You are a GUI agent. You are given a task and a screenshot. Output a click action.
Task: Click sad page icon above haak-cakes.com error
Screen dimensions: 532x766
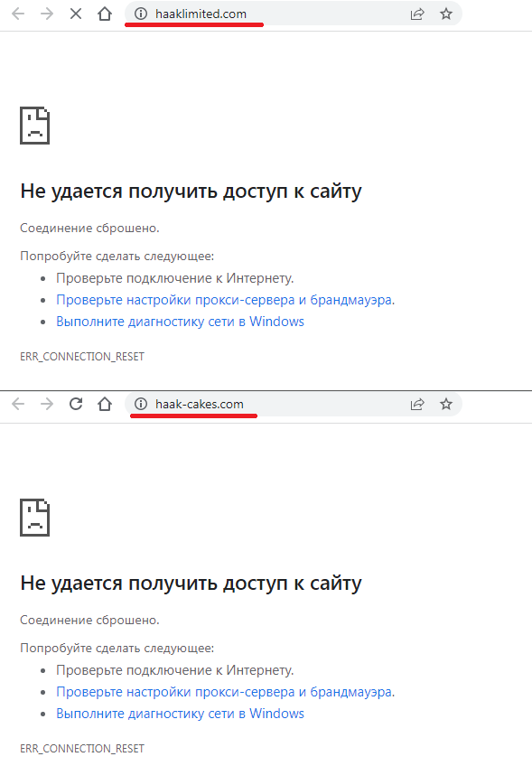click(34, 518)
